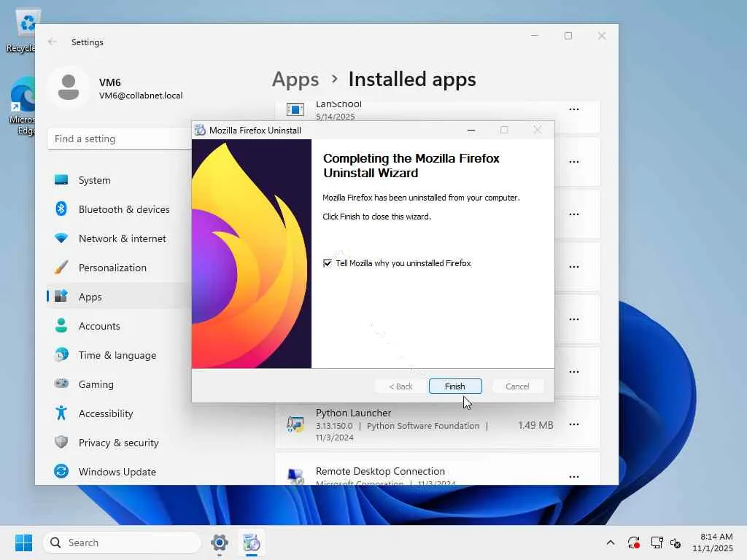The image size is (747, 560).
Task: Click the sync status tray icon
Action: [634, 542]
